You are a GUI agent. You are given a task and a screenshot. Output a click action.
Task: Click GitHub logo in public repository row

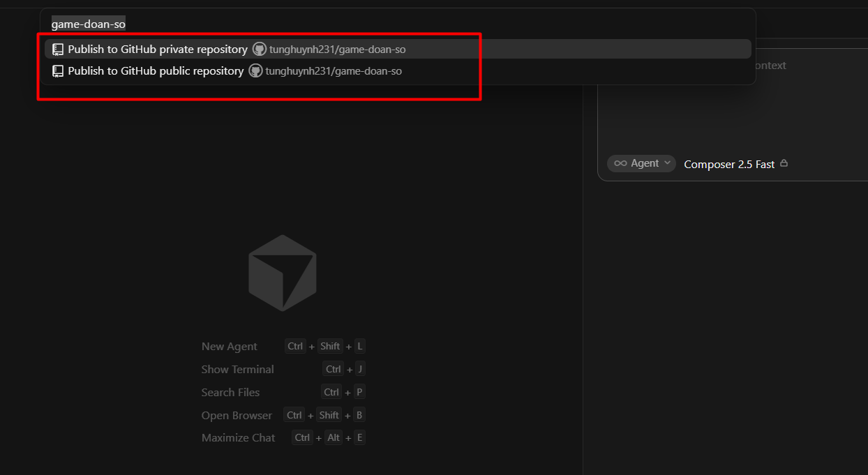coord(256,71)
